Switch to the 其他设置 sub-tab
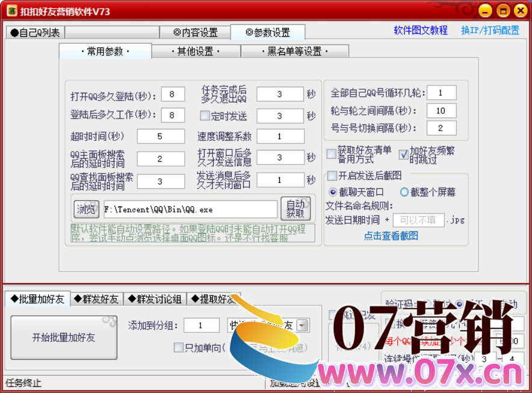The height and width of the screenshot is (393, 532). pos(196,52)
